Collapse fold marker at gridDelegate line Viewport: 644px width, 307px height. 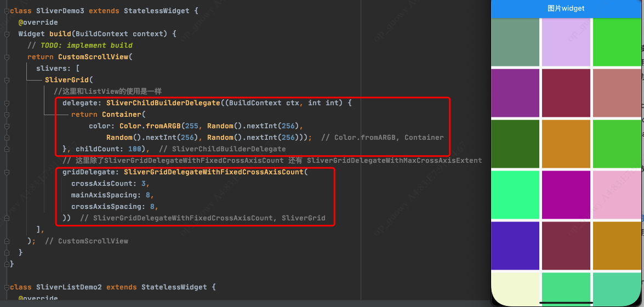[6, 172]
